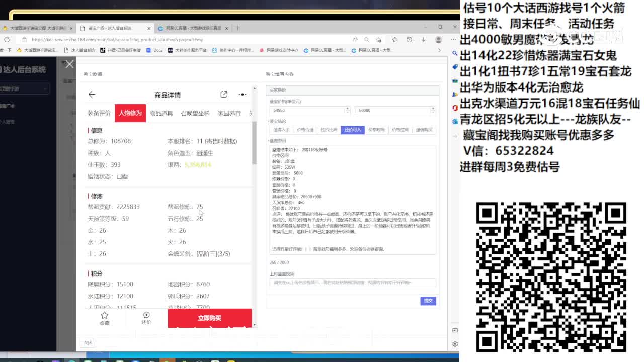Click the zoom magnifier icon in address bar
Viewport: 644px width, 362px height.
(366, 40)
